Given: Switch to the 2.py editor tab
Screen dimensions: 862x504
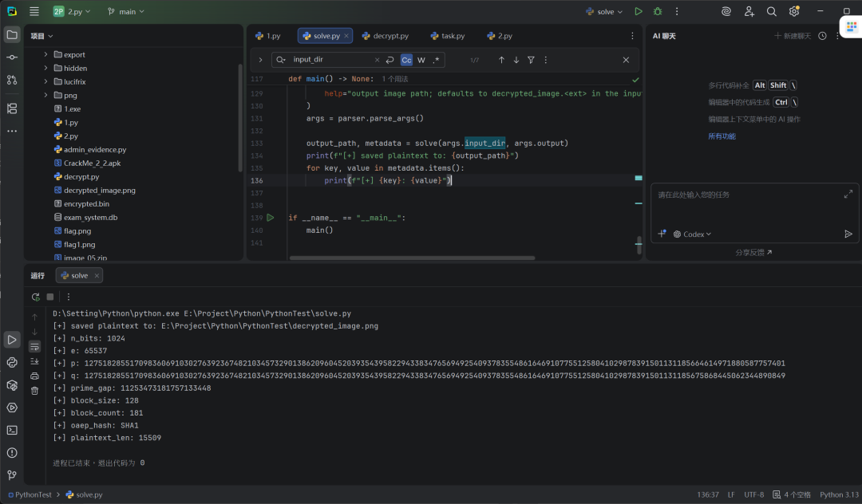Looking at the screenshot, I should click(500, 36).
